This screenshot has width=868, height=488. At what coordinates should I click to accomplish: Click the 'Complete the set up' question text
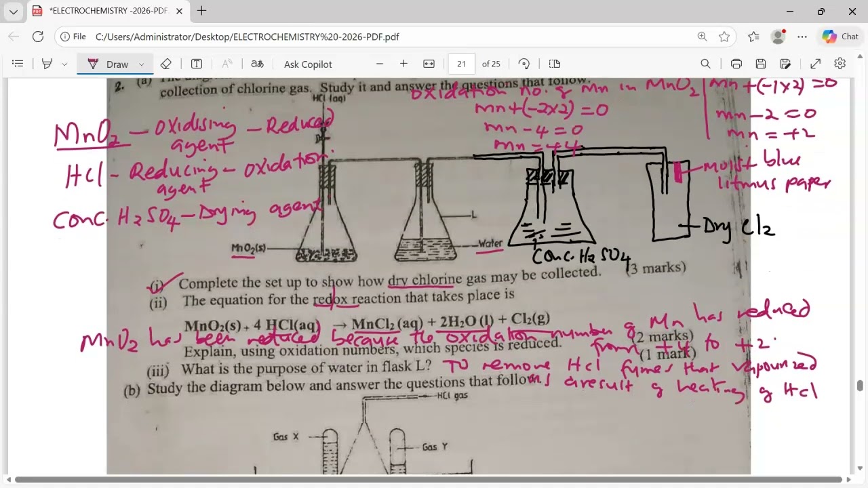click(x=390, y=279)
